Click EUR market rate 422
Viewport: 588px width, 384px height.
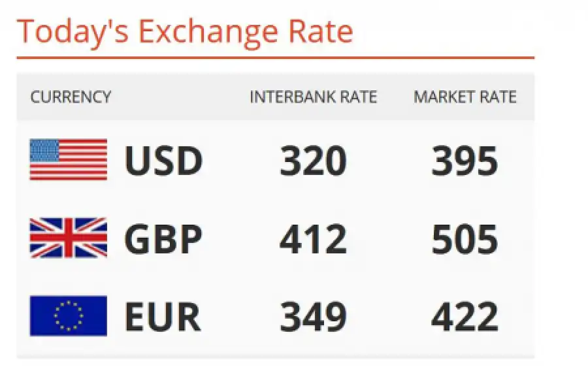click(x=465, y=317)
